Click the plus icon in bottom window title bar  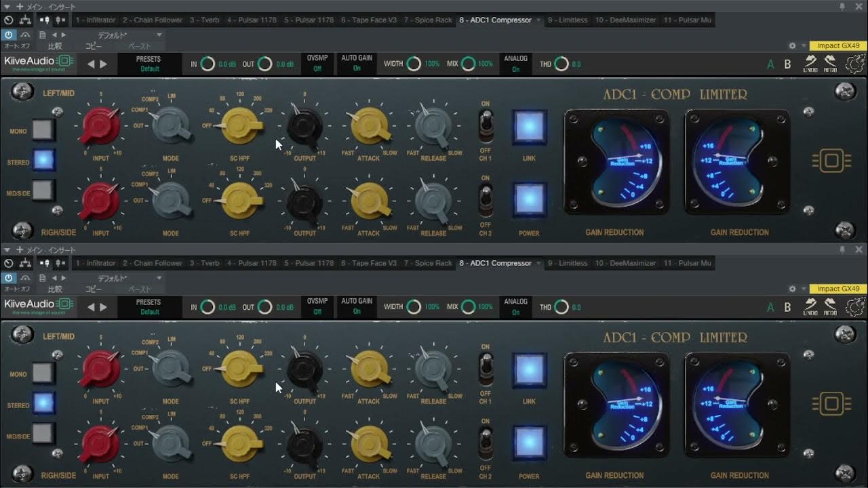(19, 249)
